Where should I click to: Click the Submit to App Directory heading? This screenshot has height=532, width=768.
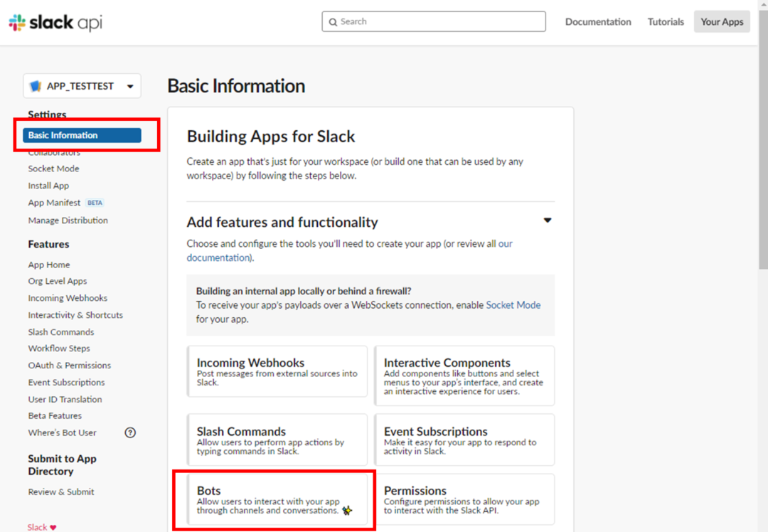[62, 465]
